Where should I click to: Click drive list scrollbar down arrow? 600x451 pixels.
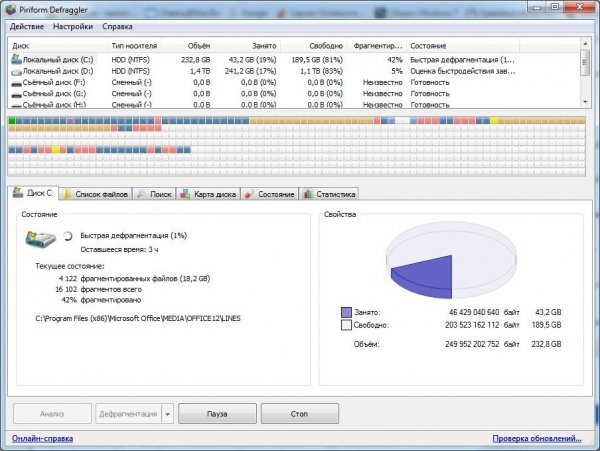pyautogui.click(x=585, y=102)
